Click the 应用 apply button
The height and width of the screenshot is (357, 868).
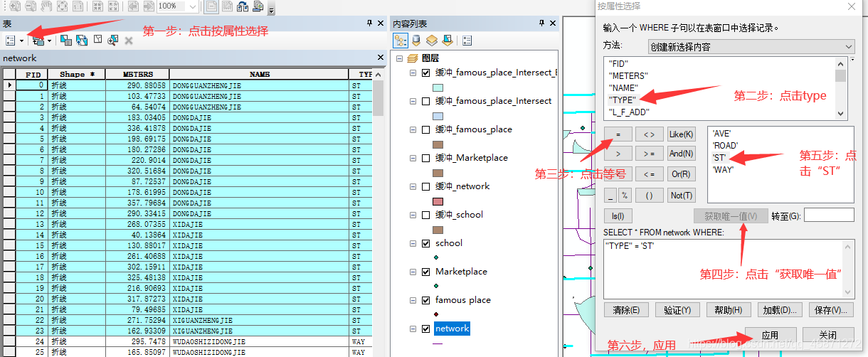pos(770,335)
